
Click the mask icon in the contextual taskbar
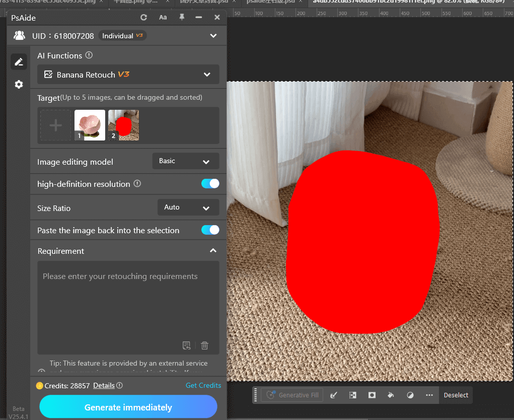click(x=372, y=395)
